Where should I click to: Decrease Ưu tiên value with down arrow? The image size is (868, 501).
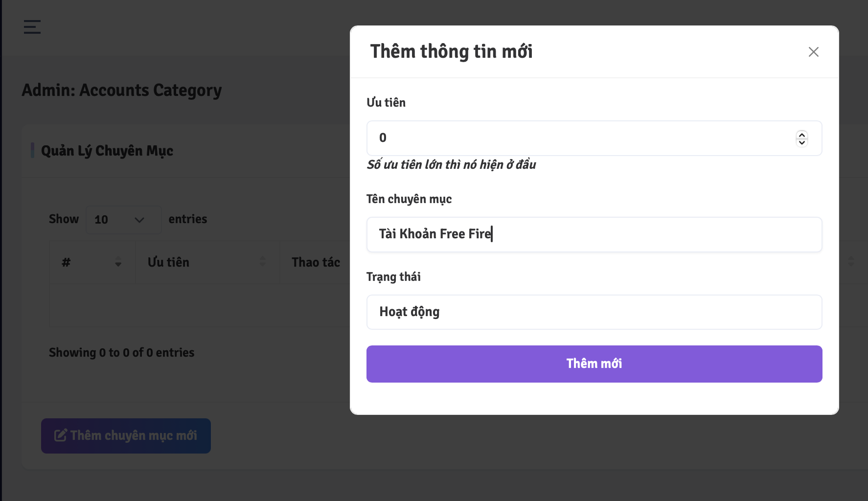(x=801, y=143)
